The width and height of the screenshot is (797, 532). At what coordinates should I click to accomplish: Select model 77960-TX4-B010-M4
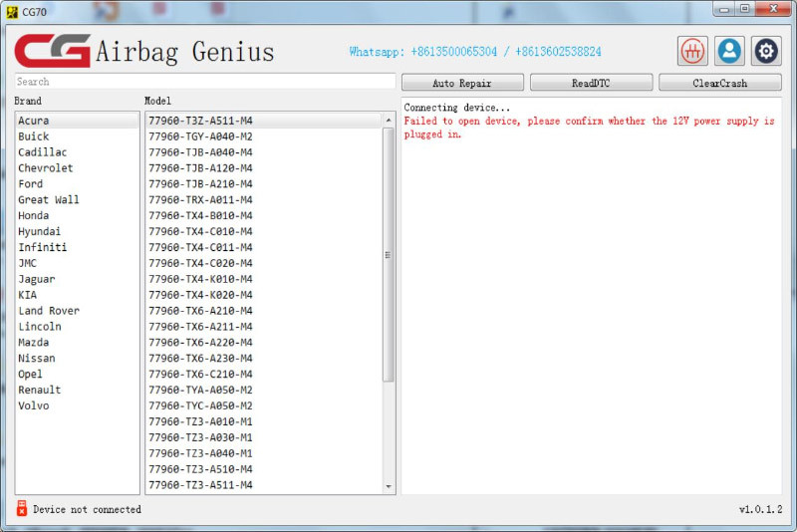coord(264,215)
